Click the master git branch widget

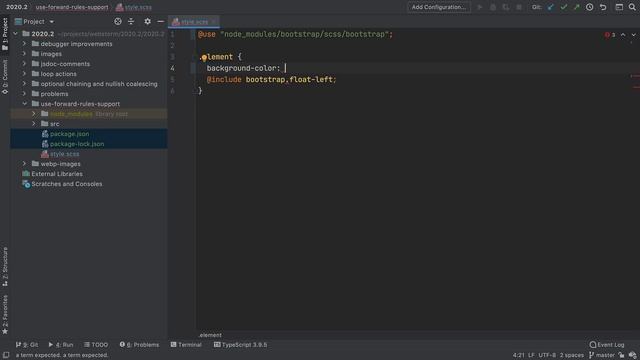click(x=602, y=355)
